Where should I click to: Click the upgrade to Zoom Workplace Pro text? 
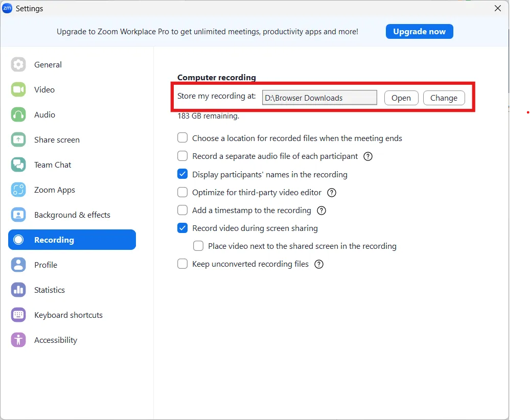click(208, 32)
